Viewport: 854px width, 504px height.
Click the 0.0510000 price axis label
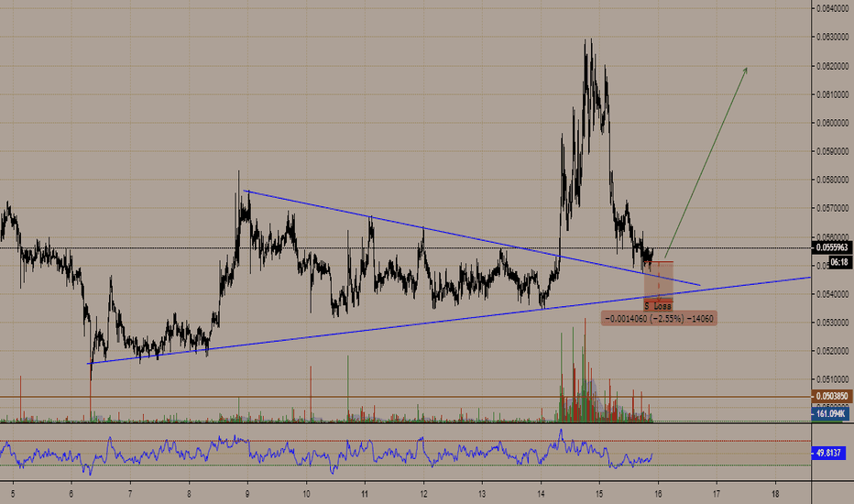click(x=832, y=378)
